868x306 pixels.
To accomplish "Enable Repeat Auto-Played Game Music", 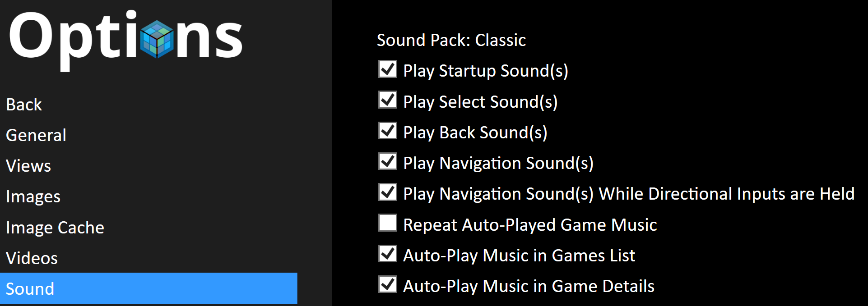I will pyautogui.click(x=388, y=223).
